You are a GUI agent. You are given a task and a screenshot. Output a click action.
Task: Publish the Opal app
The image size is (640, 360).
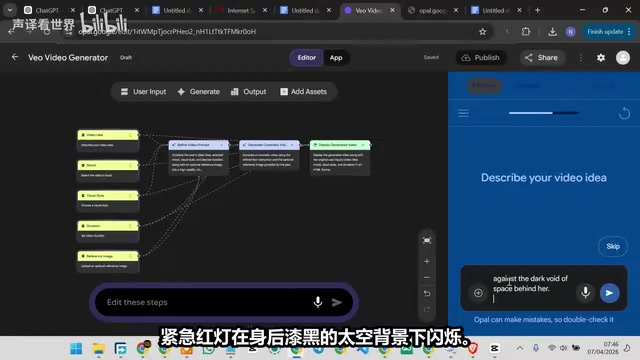click(480, 58)
